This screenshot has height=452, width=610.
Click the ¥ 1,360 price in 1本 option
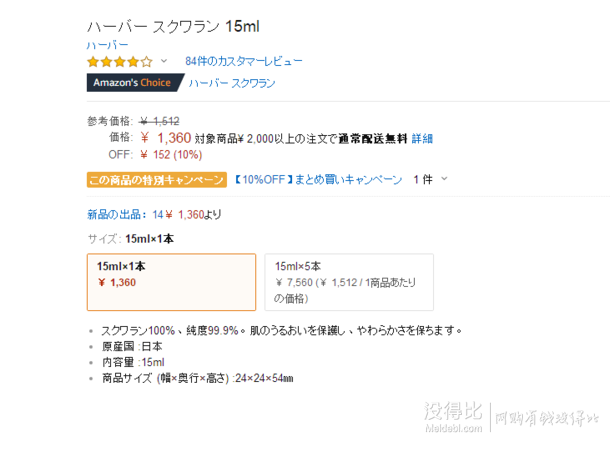[x=117, y=282]
